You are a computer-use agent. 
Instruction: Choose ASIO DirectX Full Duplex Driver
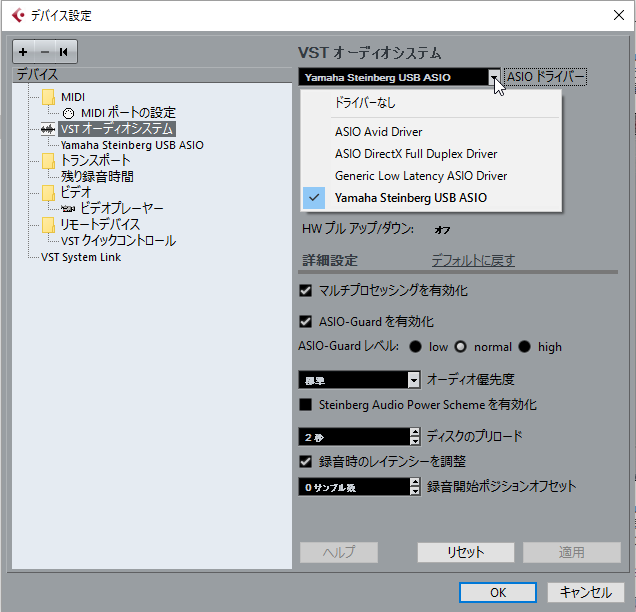(416, 154)
